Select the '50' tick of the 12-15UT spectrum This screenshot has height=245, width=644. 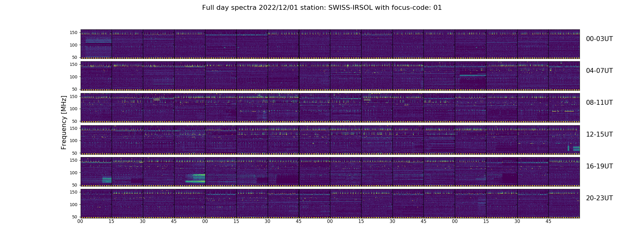click(75, 153)
